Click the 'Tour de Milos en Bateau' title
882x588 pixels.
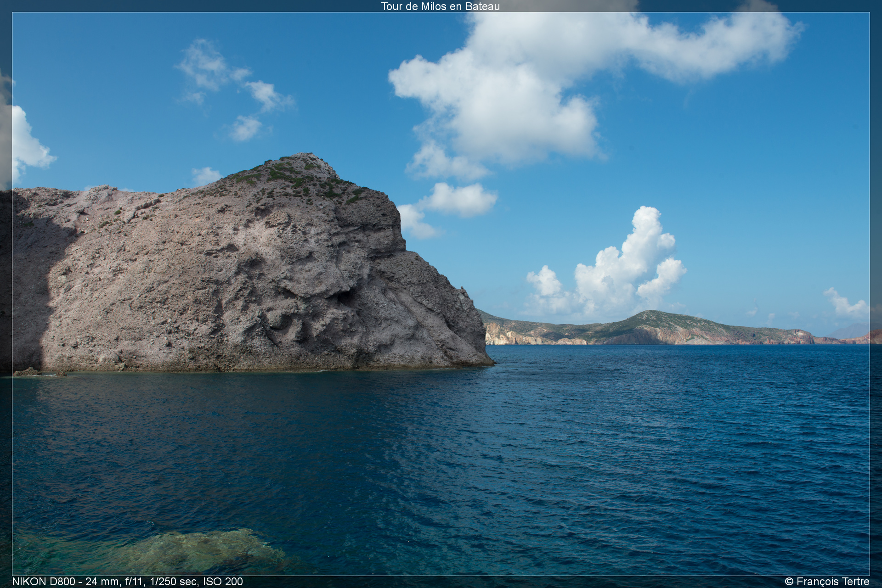(x=440, y=6)
